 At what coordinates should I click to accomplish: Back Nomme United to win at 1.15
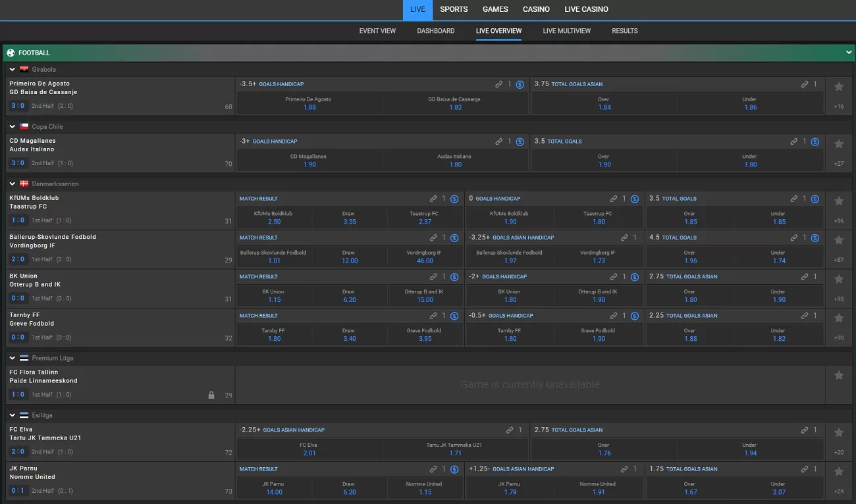tap(425, 488)
